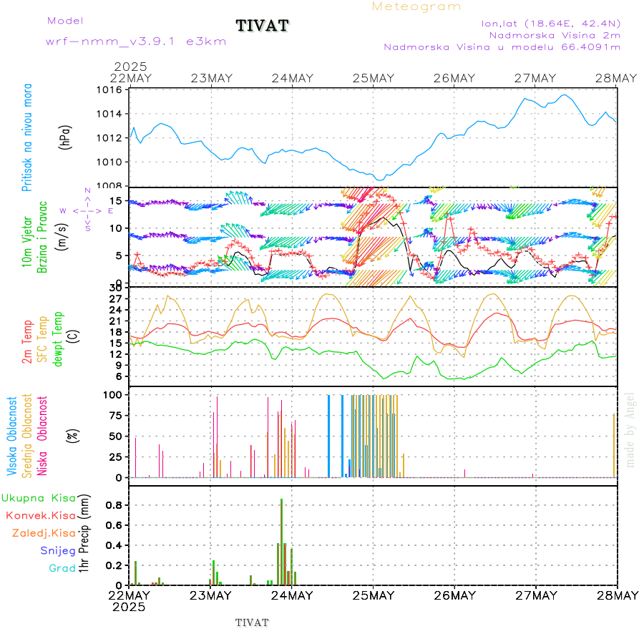Select 25MAY on the top time axis
Viewport: 644px width, 644px height.
374,78
